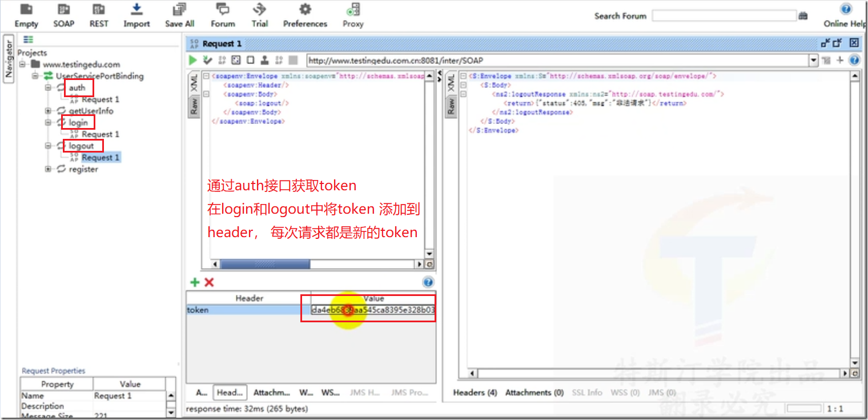Collapse the www.testingedu.com project node
The height and width of the screenshot is (420, 868).
(23, 65)
